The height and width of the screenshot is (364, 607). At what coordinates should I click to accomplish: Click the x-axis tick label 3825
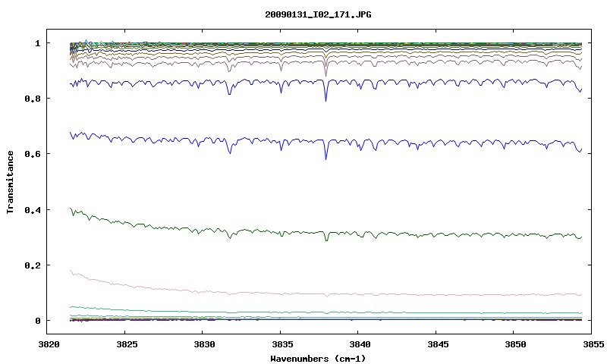[x=127, y=344]
